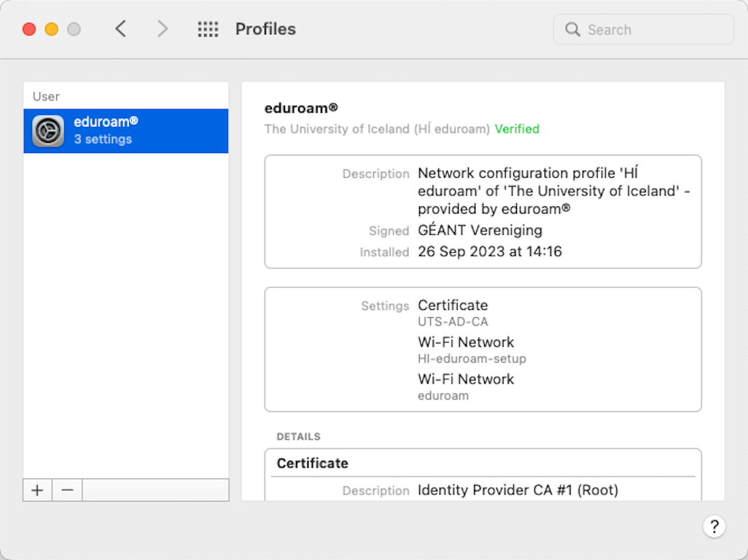
Task: Open help with the question mark button
Action: pos(714,526)
